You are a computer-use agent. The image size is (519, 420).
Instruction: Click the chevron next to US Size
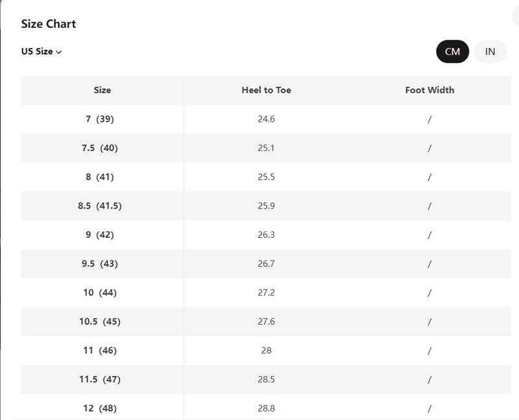(x=59, y=52)
